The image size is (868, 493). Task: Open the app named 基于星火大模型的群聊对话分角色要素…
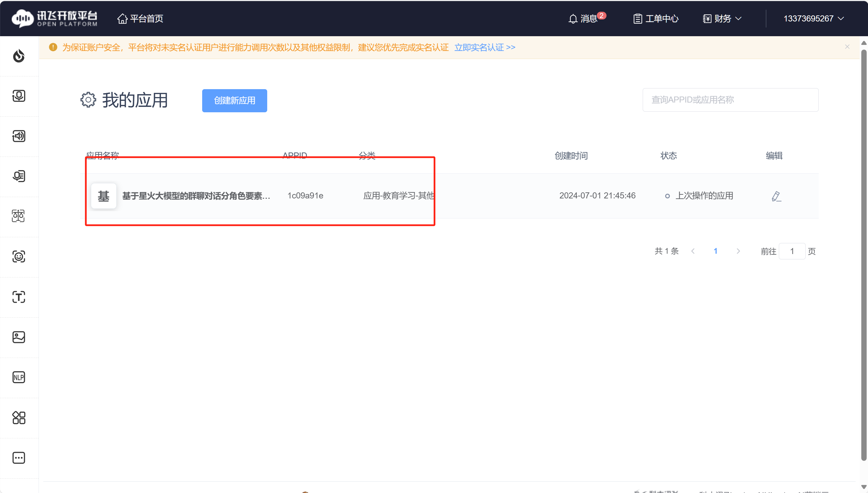tap(196, 196)
